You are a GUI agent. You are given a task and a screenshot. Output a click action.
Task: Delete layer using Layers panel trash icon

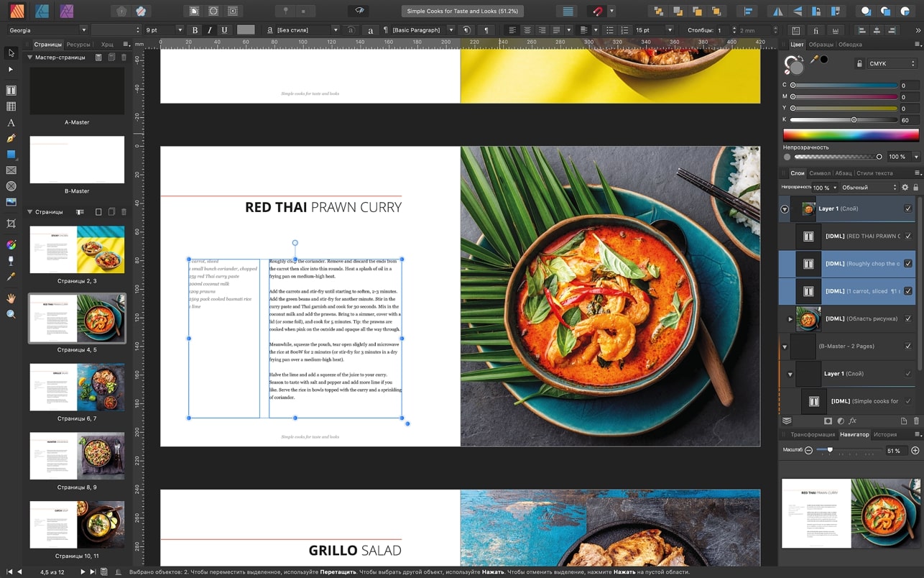[x=915, y=421]
